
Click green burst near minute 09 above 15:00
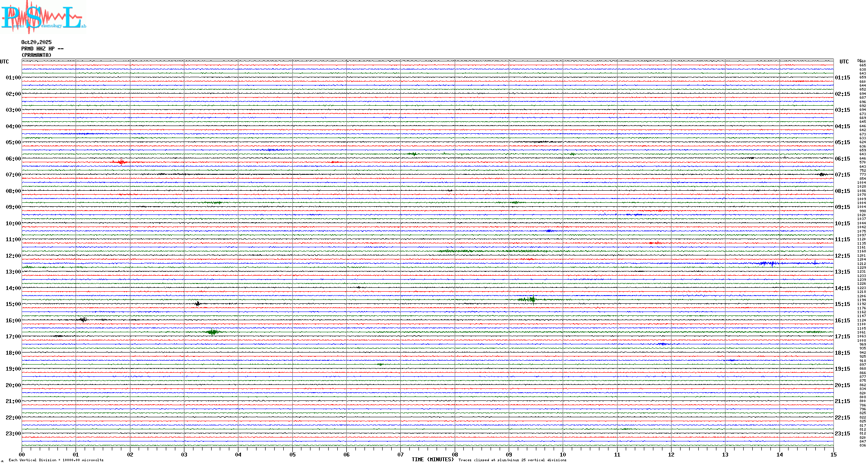point(532,299)
